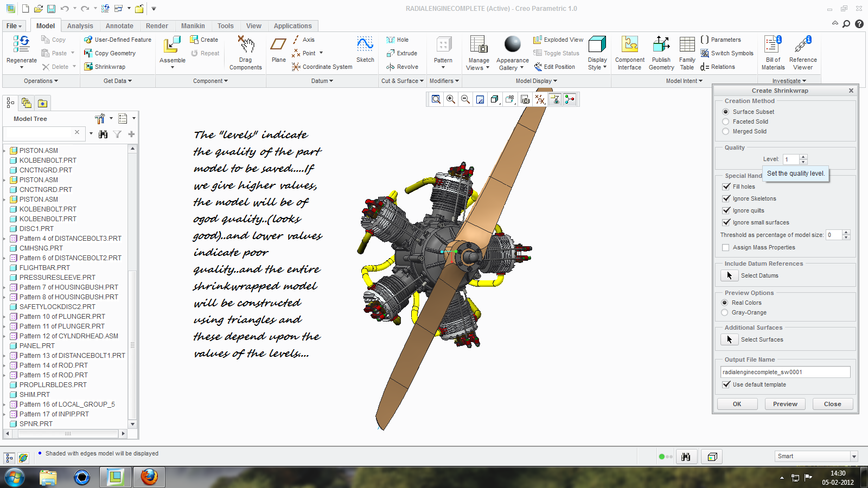
Task: Expand the Cut & Surface group dropdown
Action: coord(402,81)
